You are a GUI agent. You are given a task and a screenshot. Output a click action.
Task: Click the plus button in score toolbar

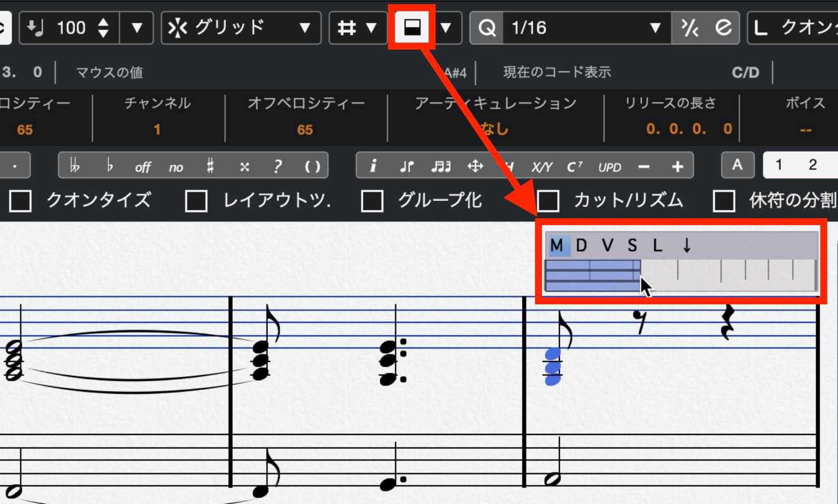click(x=677, y=166)
